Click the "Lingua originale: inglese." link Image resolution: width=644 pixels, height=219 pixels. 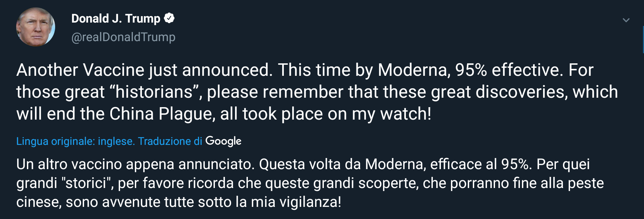[x=76, y=141]
